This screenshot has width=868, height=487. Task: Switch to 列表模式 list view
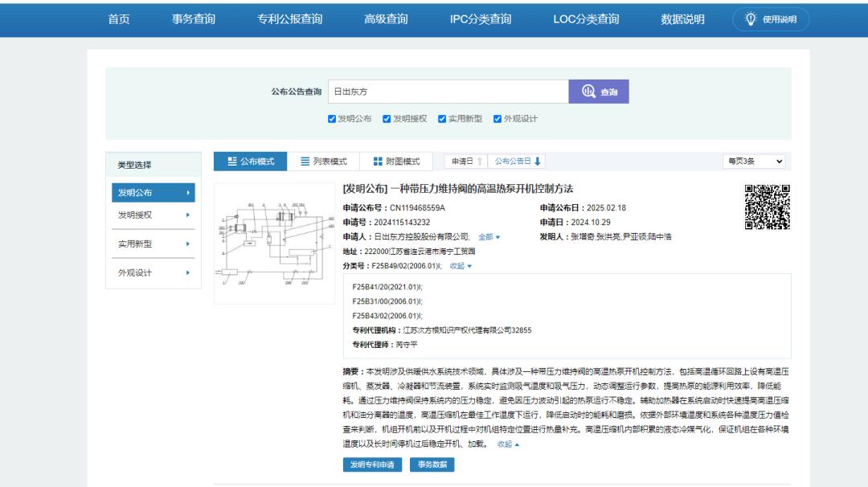point(323,162)
